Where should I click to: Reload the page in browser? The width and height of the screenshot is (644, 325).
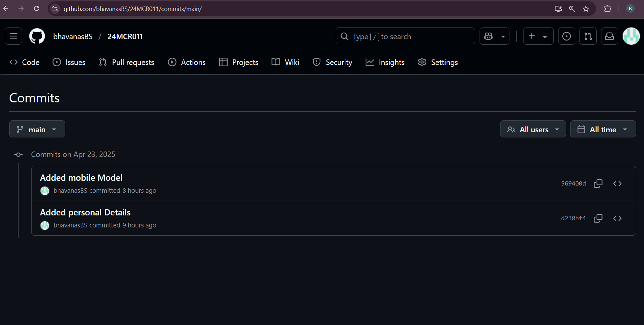click(36, 9)
